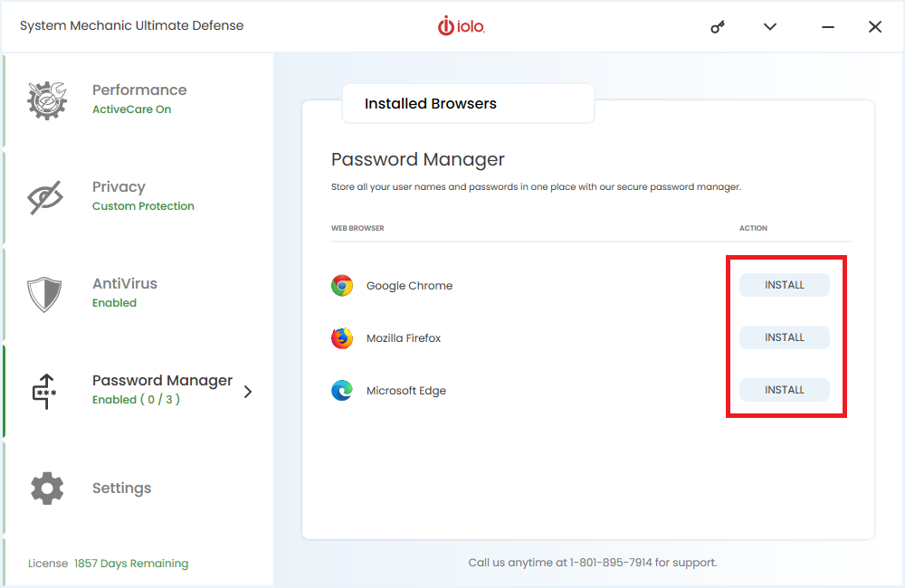Image resolution: width=905 pixels, height=588 pixels.
Task: Click the Mozilla Firefox row label
Action: (x=404, y=338)
